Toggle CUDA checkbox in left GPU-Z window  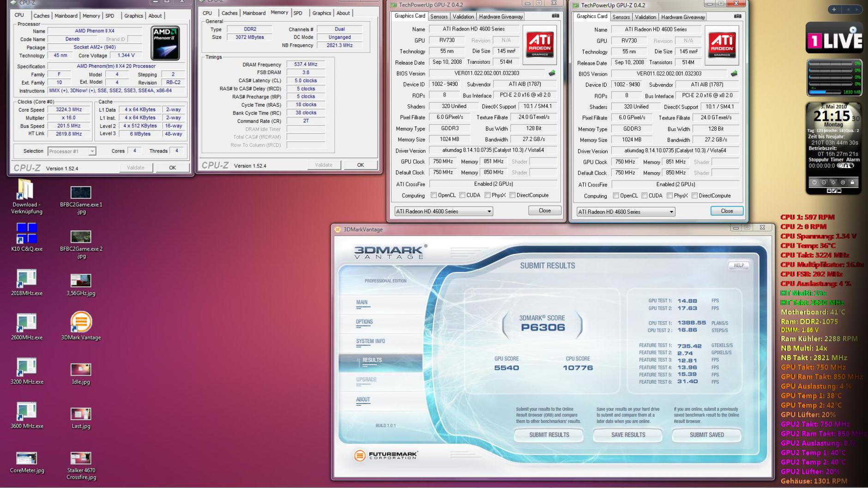point(462,195)
